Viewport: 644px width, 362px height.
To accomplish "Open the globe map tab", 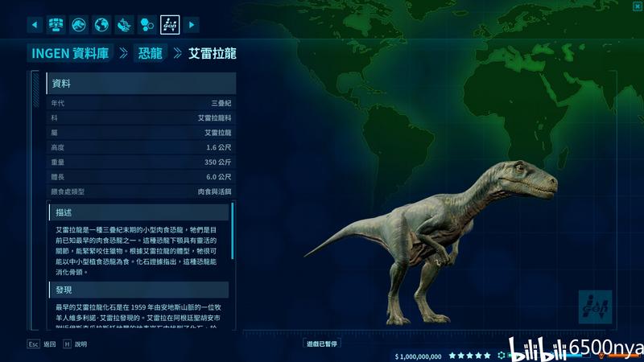I will [x=101, y=25].
